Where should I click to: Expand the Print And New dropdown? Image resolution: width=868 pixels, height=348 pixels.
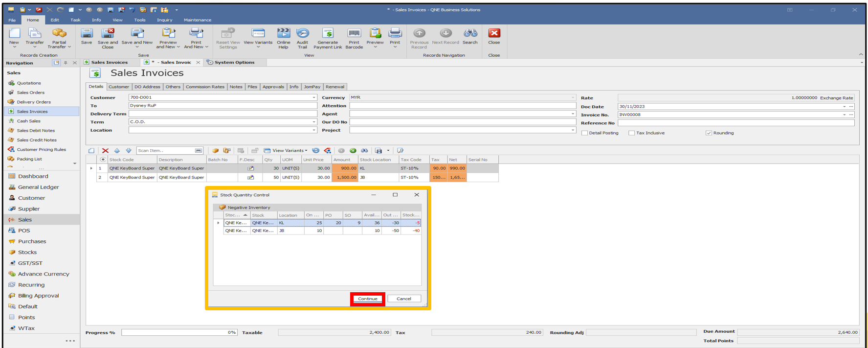[x=207, y=47]
